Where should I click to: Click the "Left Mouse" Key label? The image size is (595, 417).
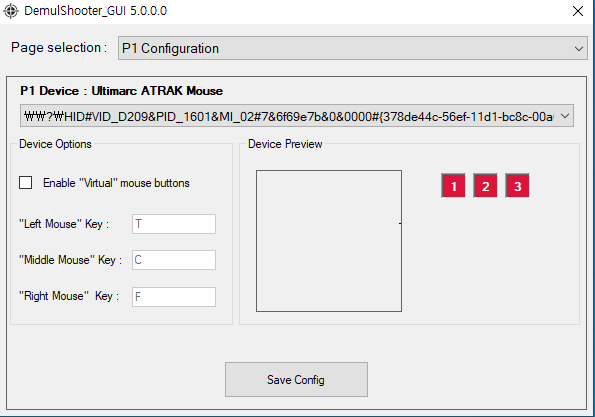coord(64,224)
